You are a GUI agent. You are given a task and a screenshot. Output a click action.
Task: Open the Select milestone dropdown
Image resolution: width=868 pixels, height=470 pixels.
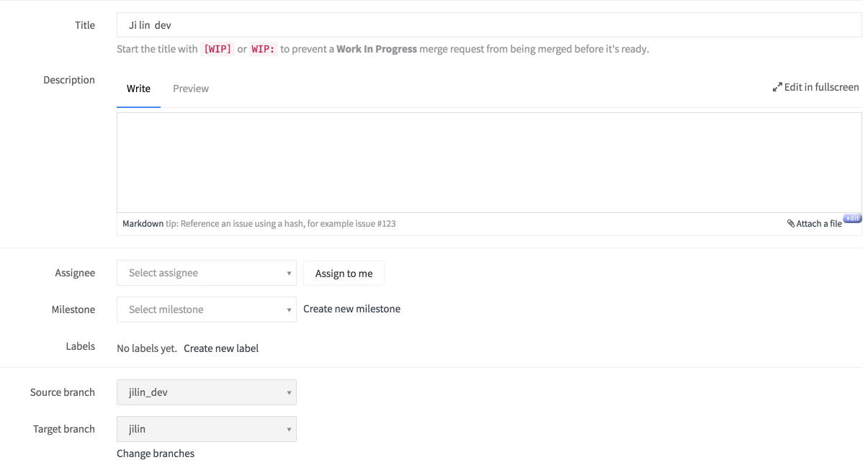point(207,309)
